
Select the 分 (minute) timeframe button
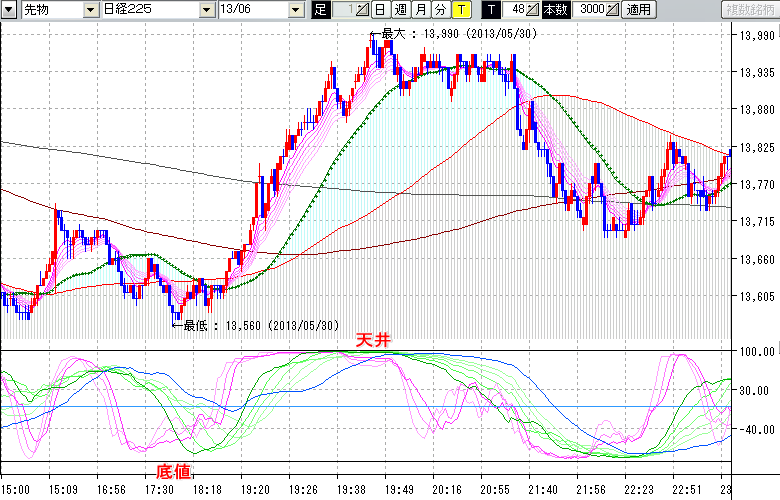440,10
